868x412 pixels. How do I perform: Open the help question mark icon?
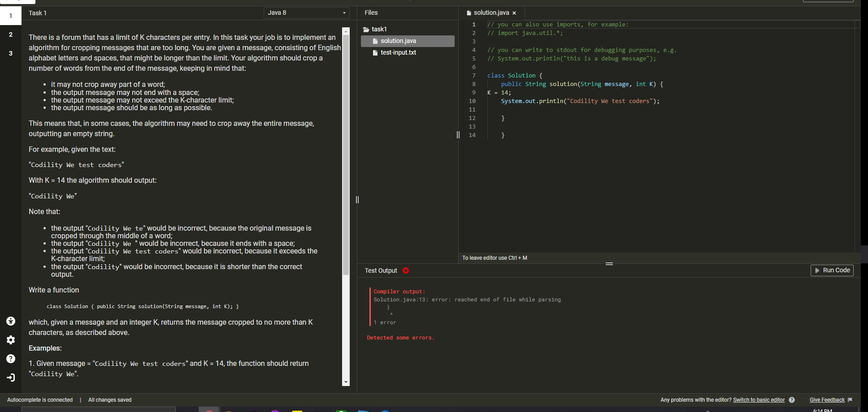coord(11,359)
